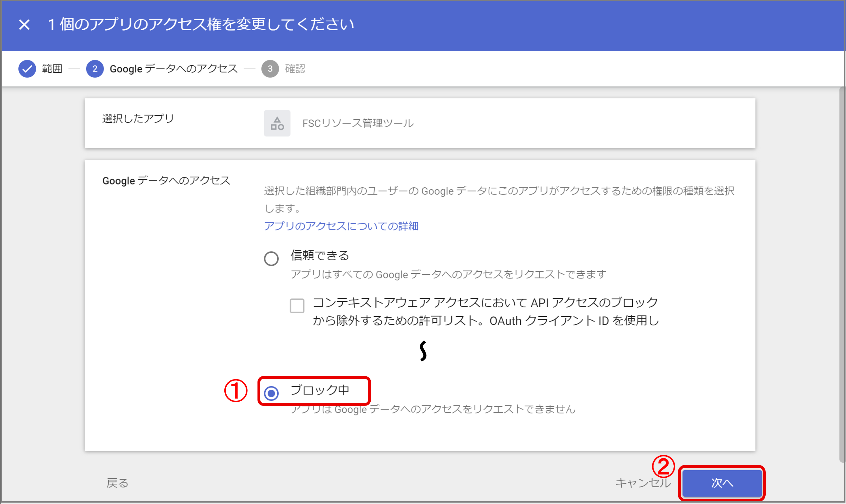Screen dimensions: 846x504
Task: Enable the コンテキストアウェア アクセス allowlist checkbox
Action: [x=297, y=306]
